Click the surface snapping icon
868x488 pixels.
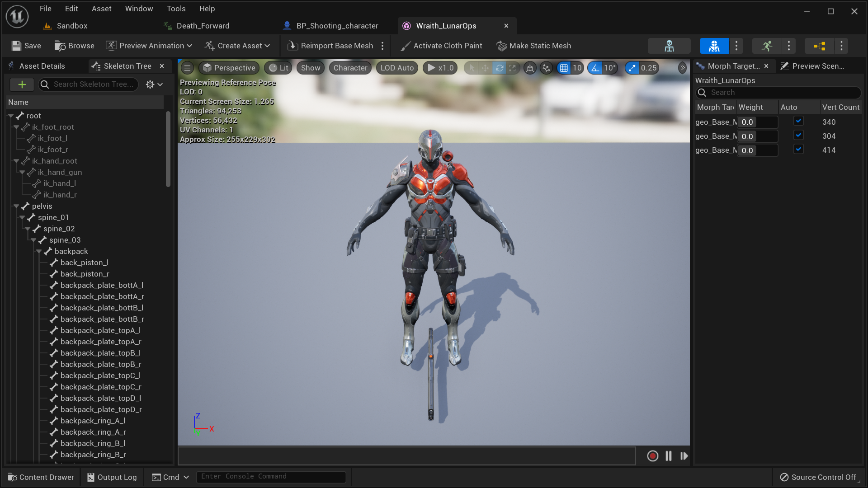547,68
